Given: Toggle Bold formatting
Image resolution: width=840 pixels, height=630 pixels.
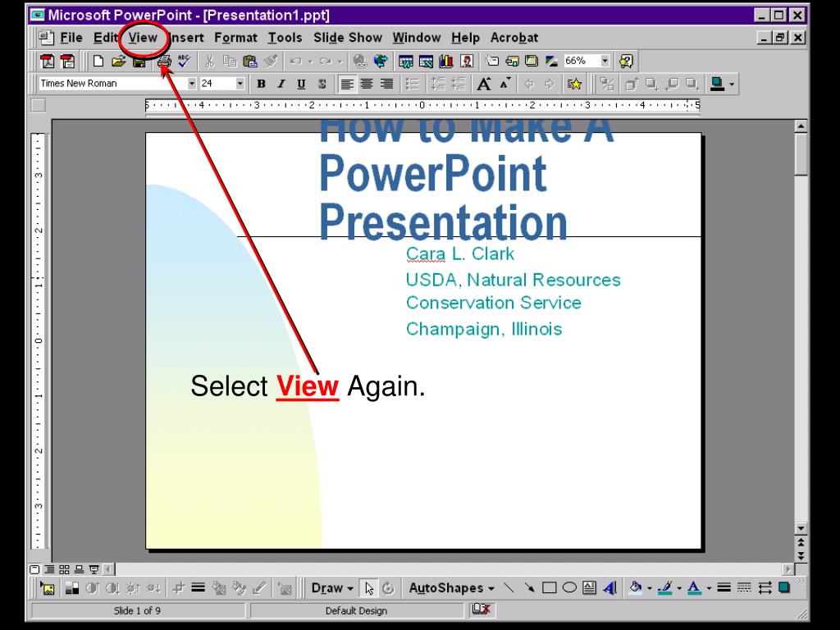Looking at the screenshot, I should 261,84.
